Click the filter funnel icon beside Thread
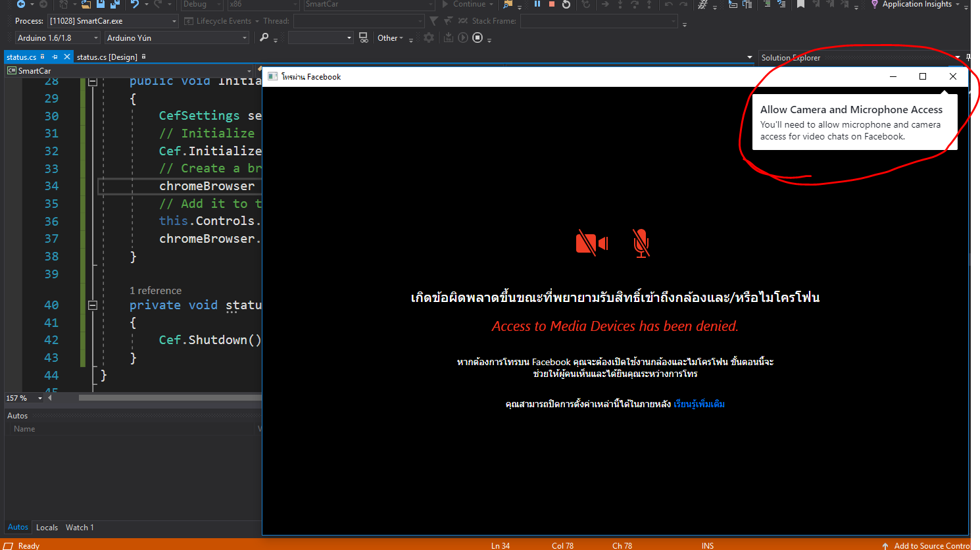Viewport: 980px width, 550px height. click(433, 21)
